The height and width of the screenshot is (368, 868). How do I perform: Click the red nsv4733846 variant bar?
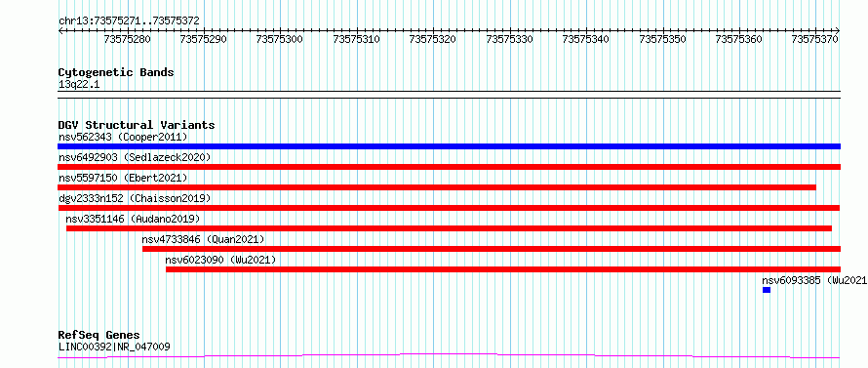click(x=492, y=249)
